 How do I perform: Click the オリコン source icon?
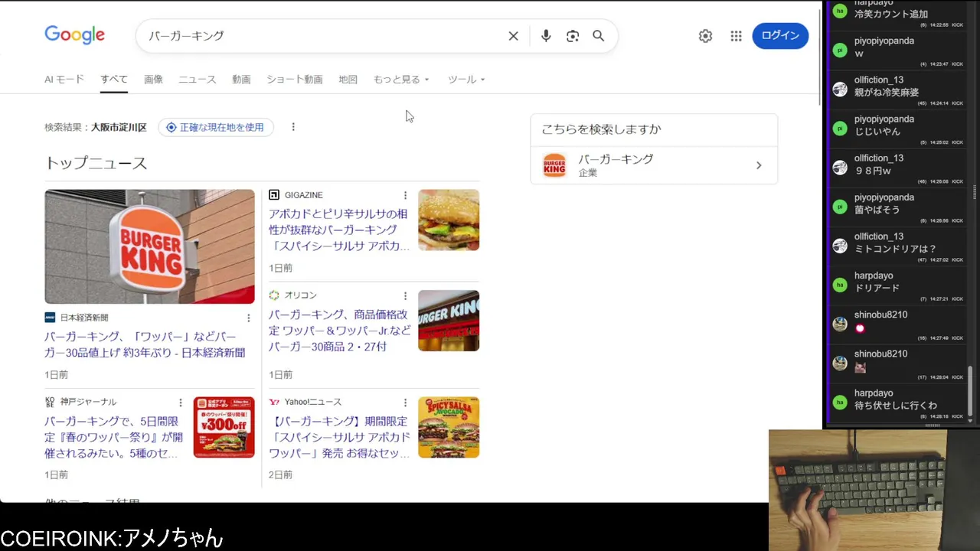click(274, 295)
